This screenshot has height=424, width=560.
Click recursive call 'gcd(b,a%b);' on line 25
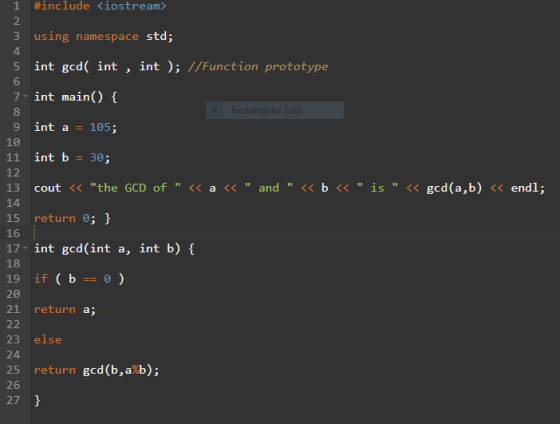pyautogui.click(x=121, y=370)
